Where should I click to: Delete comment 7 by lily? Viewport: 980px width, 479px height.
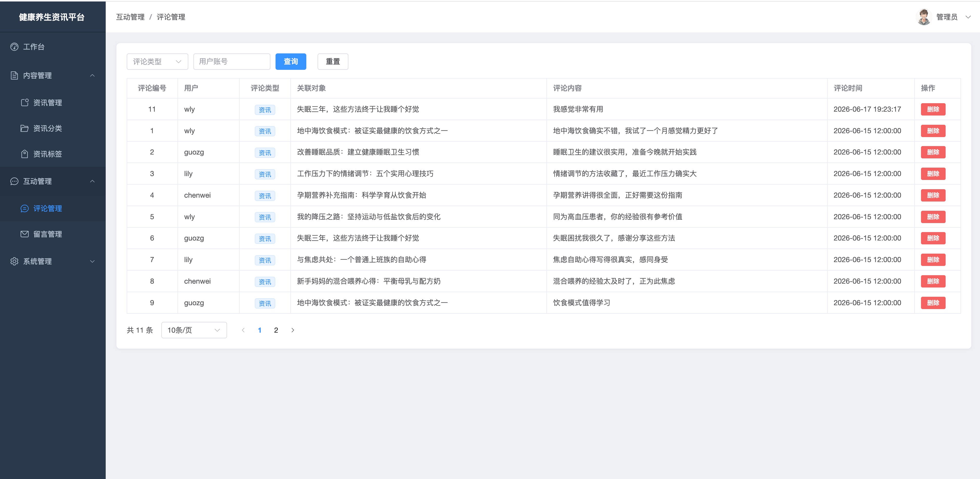(933, 260)
